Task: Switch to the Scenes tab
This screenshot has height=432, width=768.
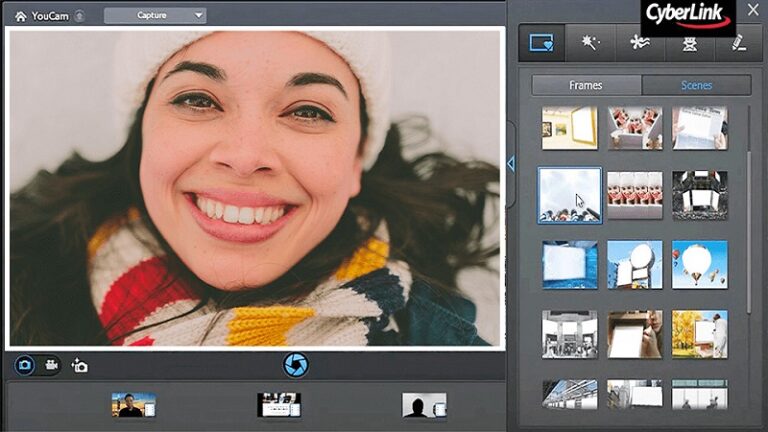Action: [x=696, y=85]
